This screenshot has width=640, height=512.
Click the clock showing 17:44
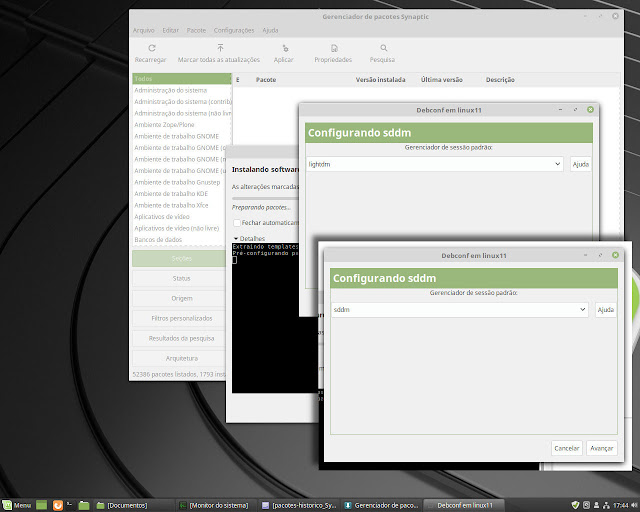click(620, 505)
